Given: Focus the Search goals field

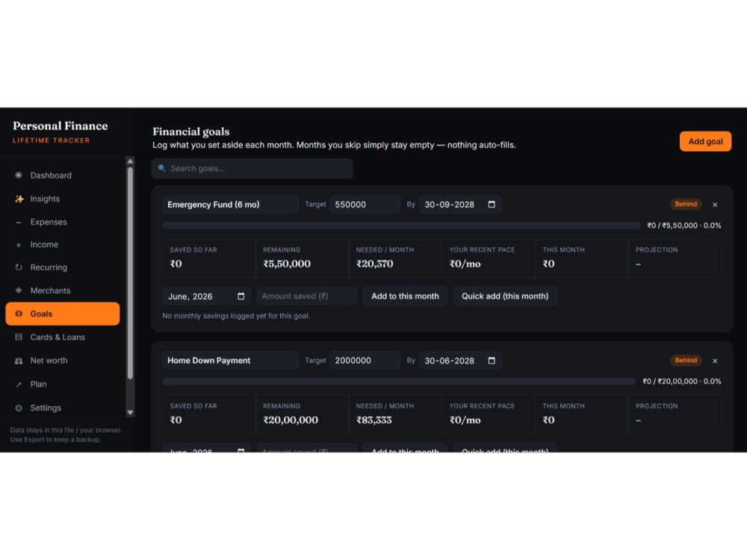Looking at the screenshot, I should coord(252,169).
